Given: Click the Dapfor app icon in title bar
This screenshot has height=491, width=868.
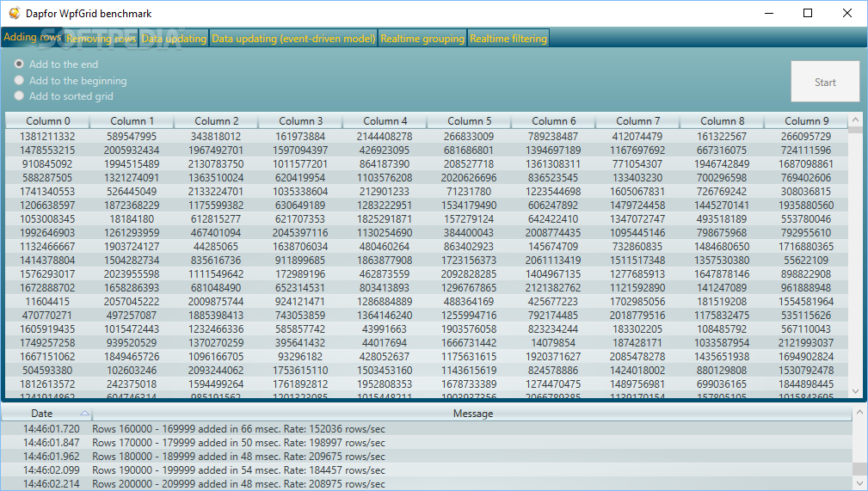Looking at the screenshot, I should click(x=15, y=13).
